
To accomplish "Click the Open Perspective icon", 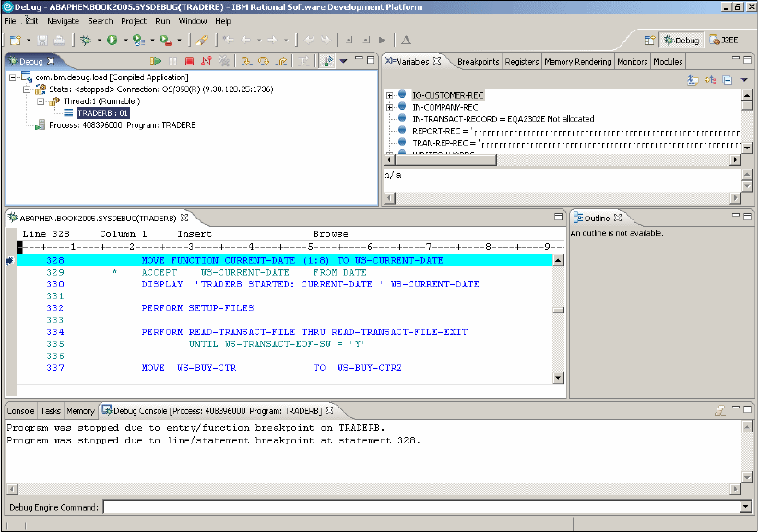I will tap(650, 41).
